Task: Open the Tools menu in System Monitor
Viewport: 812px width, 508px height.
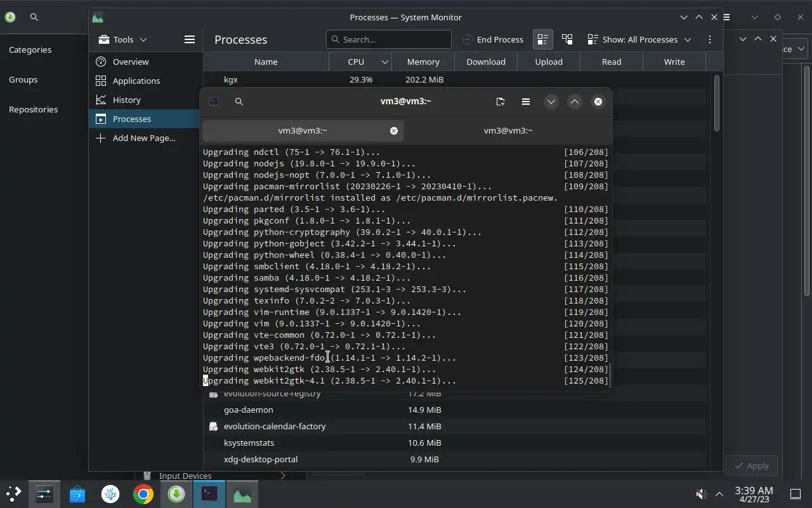Action: (123, 39)
